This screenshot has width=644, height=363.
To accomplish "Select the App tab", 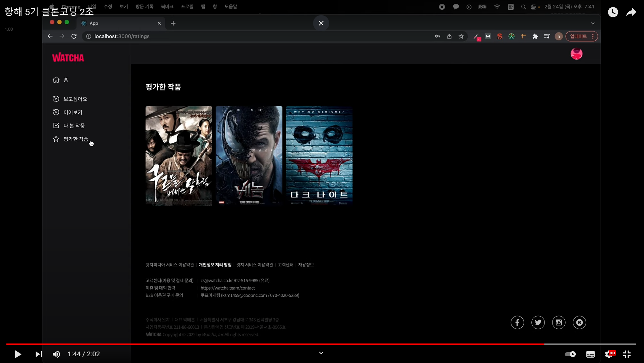I will 121,23.
